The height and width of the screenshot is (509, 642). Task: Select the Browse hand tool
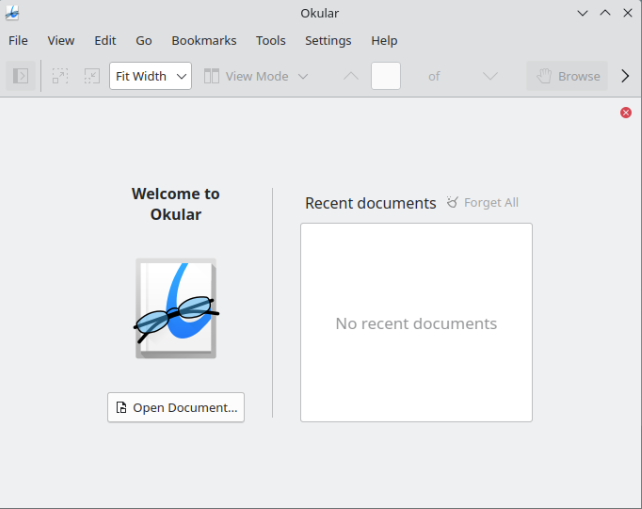pos(567,76)
